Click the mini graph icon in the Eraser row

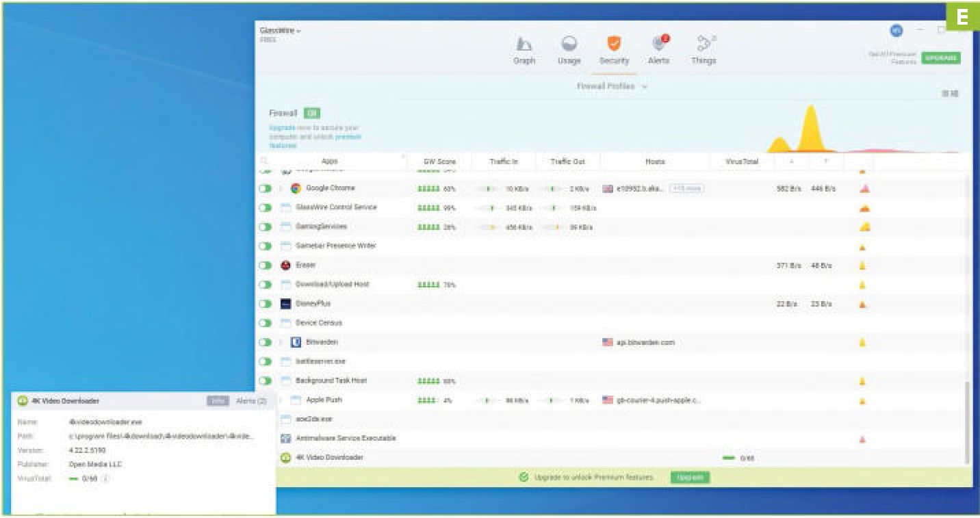(863, 266)
